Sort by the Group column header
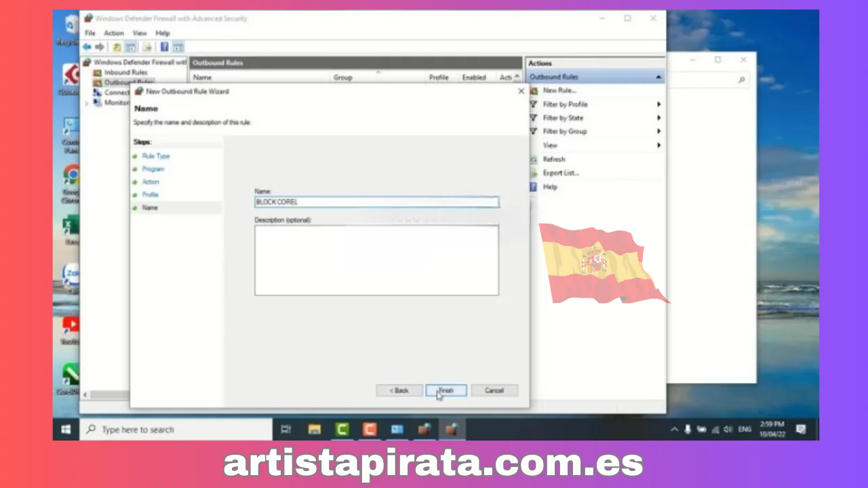This screenshot has height=488, width=868. pyautogui.click(x=343, y=77)
